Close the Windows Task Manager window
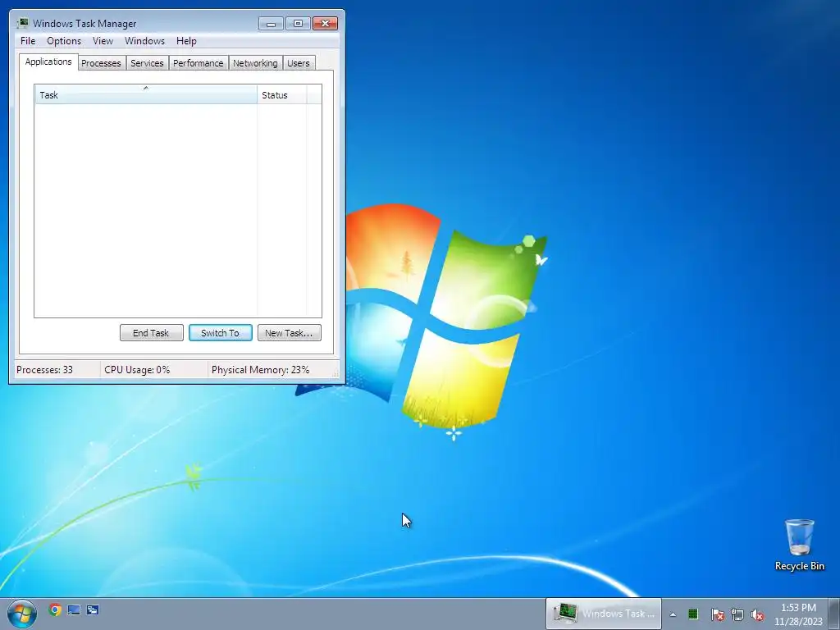 coord(325,23)
